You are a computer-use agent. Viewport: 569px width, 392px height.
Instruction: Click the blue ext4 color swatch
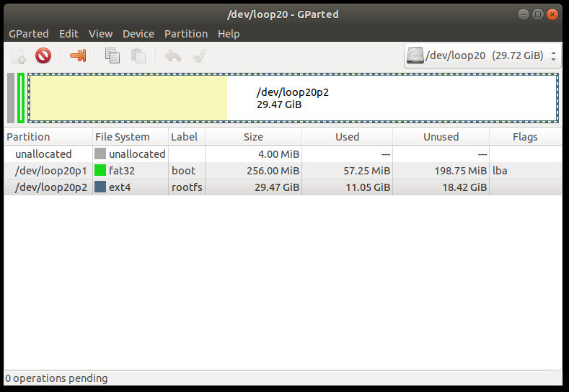[x=100, y=187]
